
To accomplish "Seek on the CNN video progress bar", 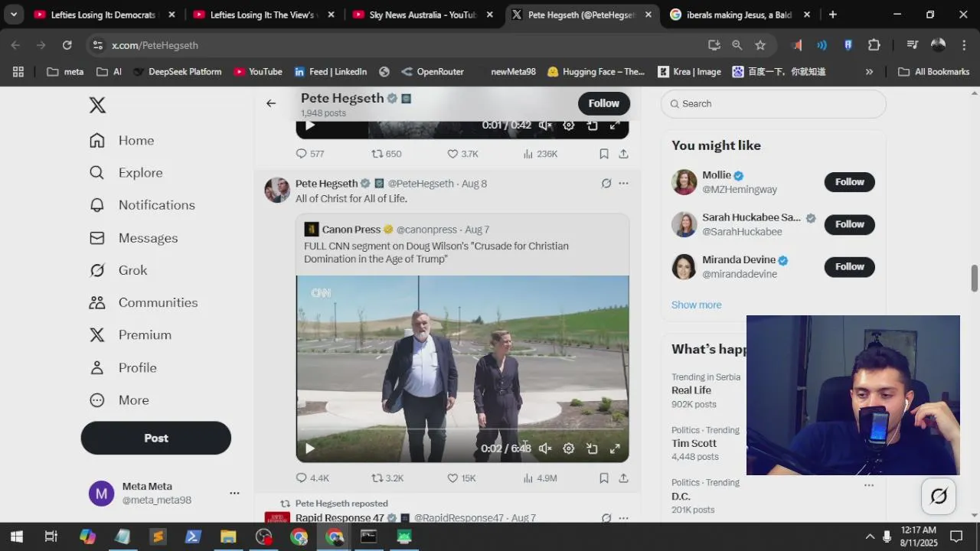I will coord(462,429).
